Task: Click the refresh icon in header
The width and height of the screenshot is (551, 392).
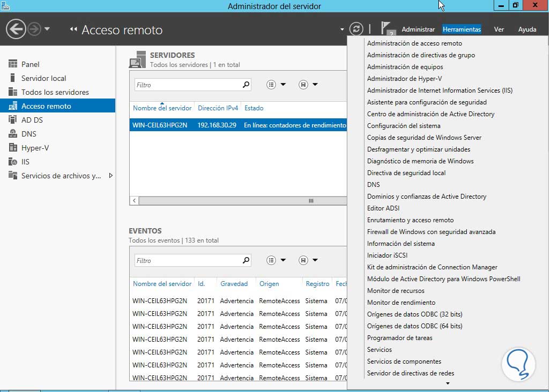Action: pyautogui.click(x=356, y=29)
